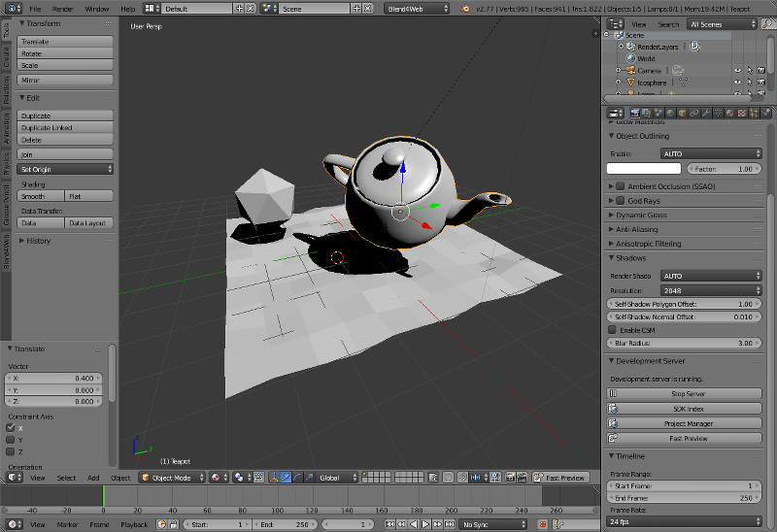Open the Object Mode dropdown
Screen dimensions: 777x532
coord(173,478)
